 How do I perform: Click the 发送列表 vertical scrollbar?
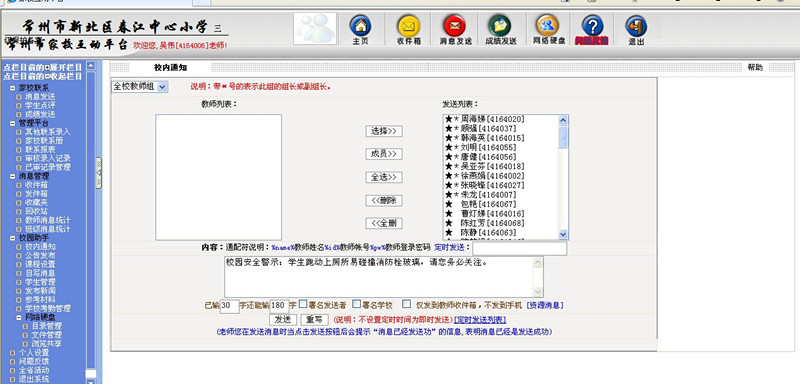[x=563, y=177]
